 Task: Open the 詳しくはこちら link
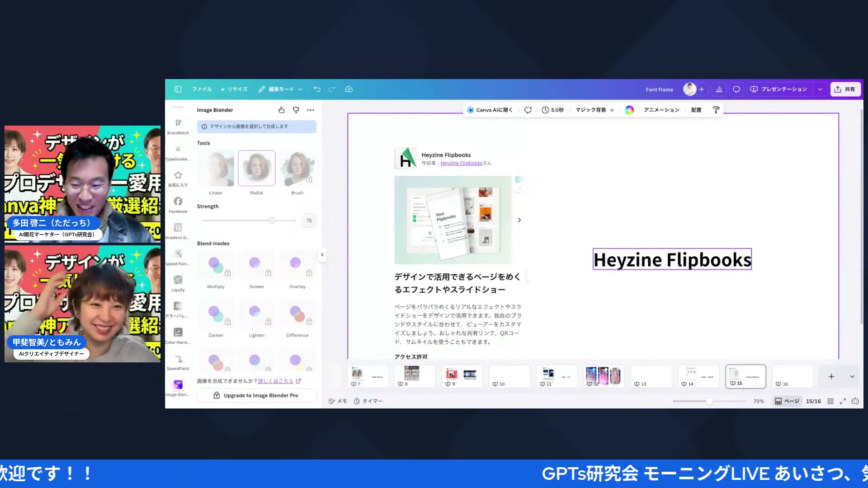pyautogui.click(x=276, y=381)
